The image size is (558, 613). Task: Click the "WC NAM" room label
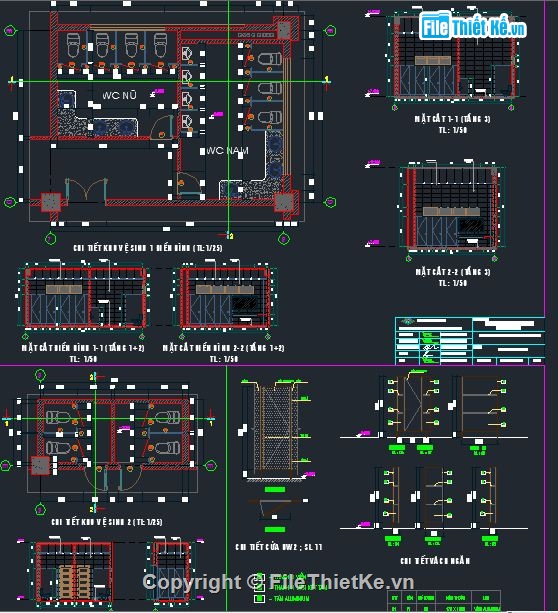(x=227, y=151)
